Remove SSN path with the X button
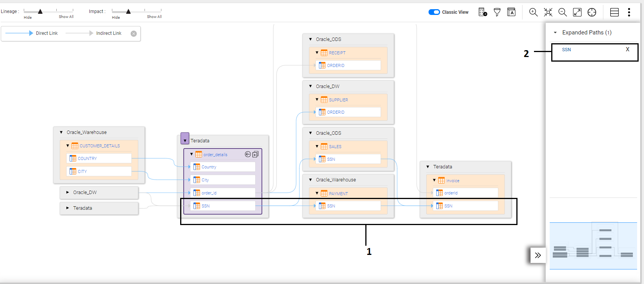644x284 pixels. coord(628,49)
